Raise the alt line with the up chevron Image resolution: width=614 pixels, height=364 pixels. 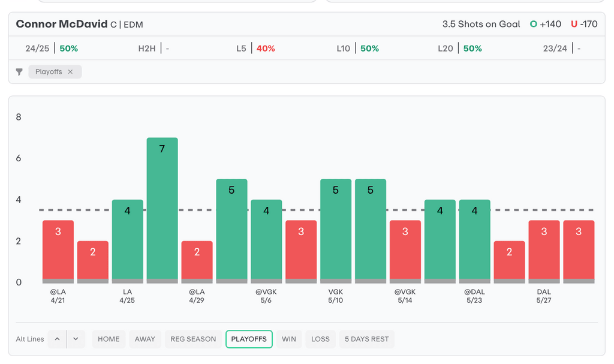(57, 339)
